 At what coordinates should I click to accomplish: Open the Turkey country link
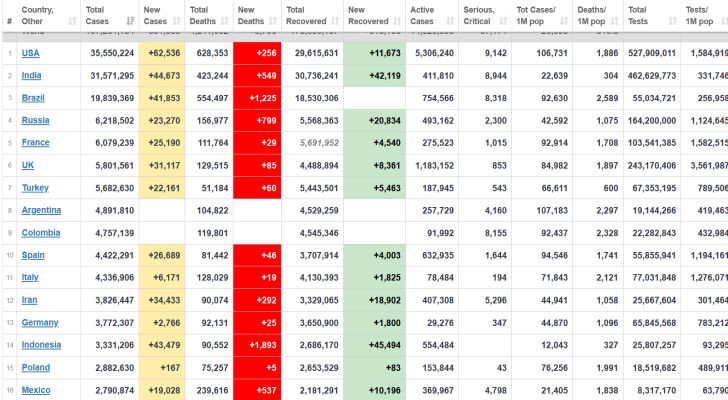click(x=35, y=188)
